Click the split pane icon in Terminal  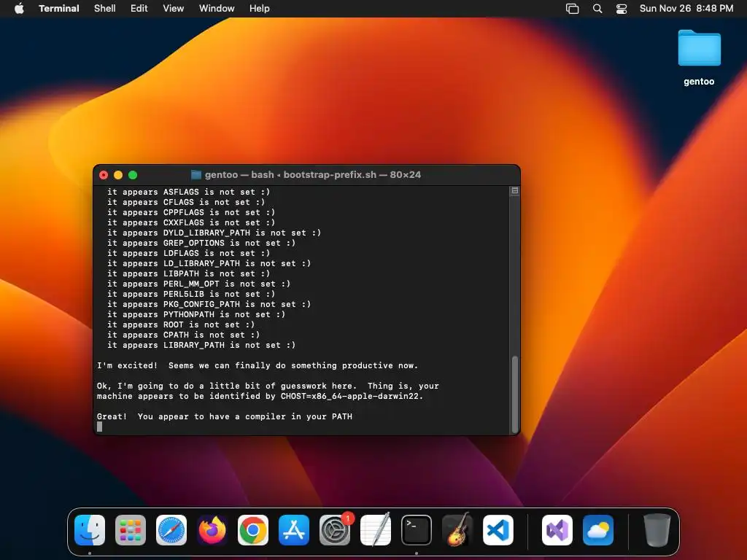pyautogui.click(x=515, y=190)
